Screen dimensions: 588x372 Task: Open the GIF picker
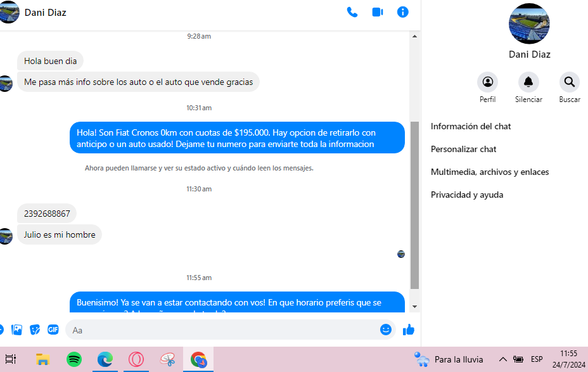[x=53, y=330]
